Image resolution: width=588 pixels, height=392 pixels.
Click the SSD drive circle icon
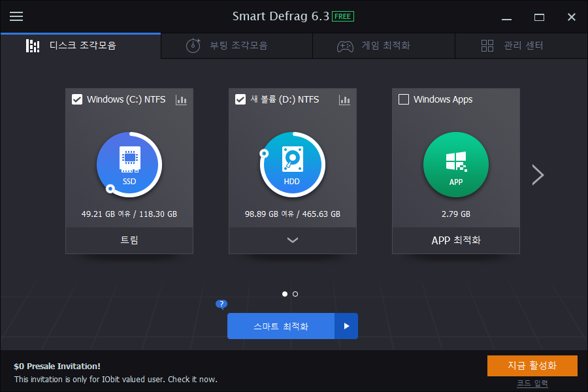129,165
